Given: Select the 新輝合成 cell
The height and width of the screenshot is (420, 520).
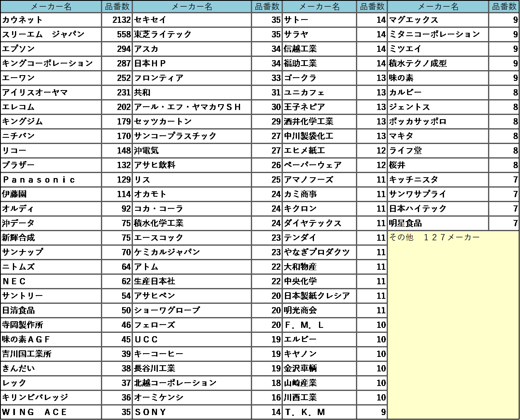Looking at the screenshot, I should tap(51, 238).
